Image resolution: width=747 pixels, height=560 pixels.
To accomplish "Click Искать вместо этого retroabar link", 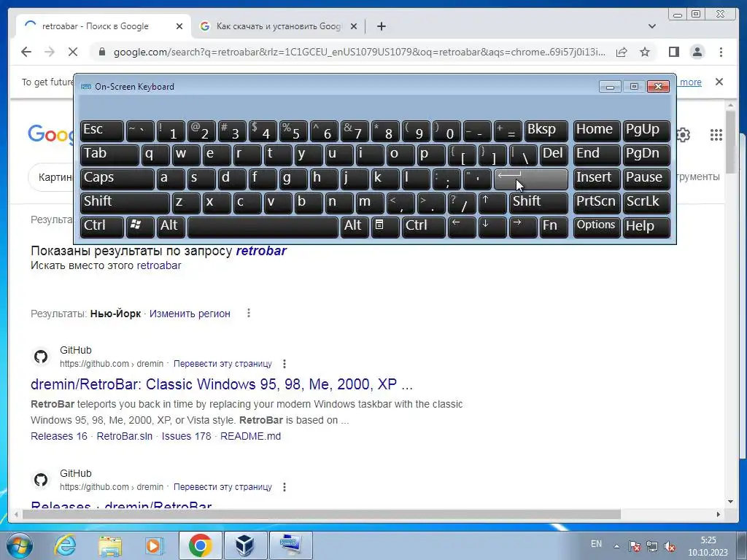I will tap(158, 265).
